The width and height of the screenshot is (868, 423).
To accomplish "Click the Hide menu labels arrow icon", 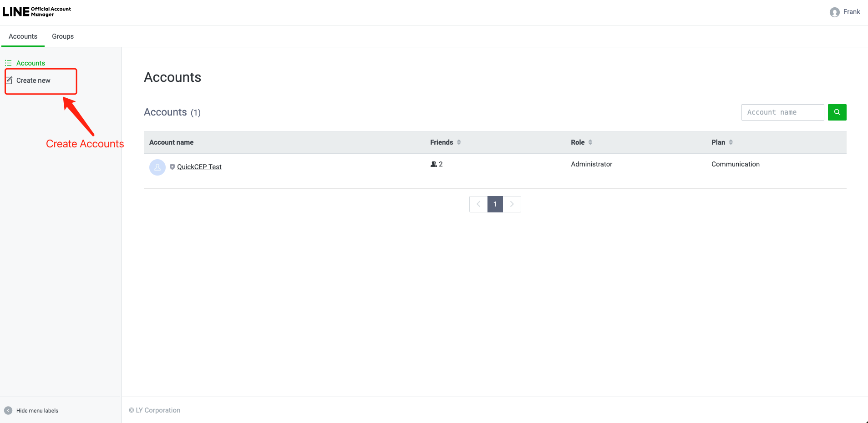I will tap(8, 411).
